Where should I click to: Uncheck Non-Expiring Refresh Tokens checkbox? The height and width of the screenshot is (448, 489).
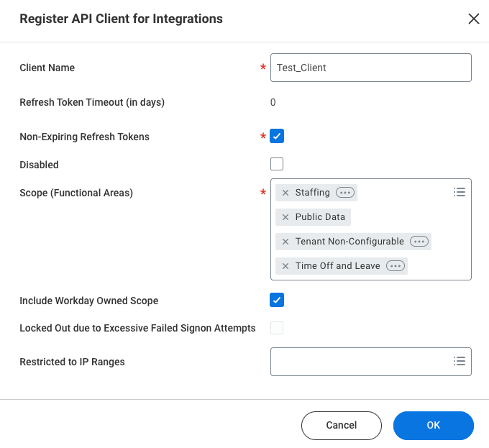pyautogui.click(x=277, y=136)
